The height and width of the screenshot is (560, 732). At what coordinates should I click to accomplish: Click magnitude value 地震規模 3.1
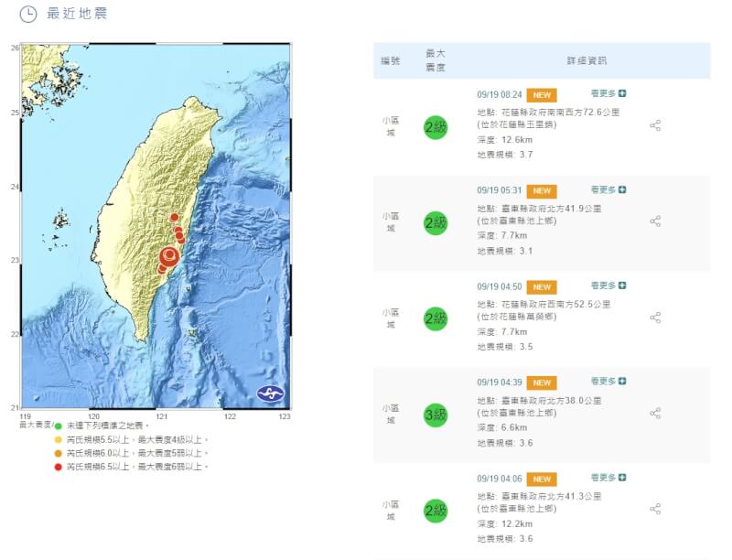pyautogui.click(x=505, y=251)
